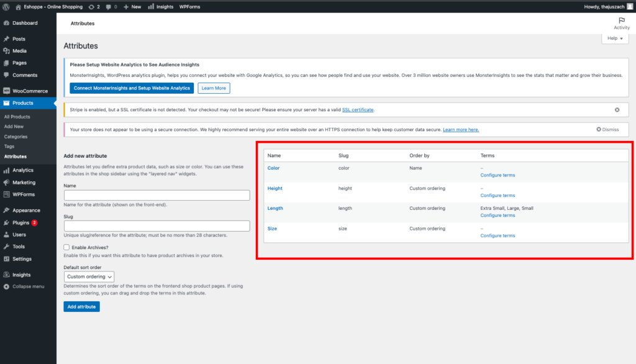Viewport: 636px width, 364px height.
Task: Click the plus New icon in admin bar
Action: 125,7
